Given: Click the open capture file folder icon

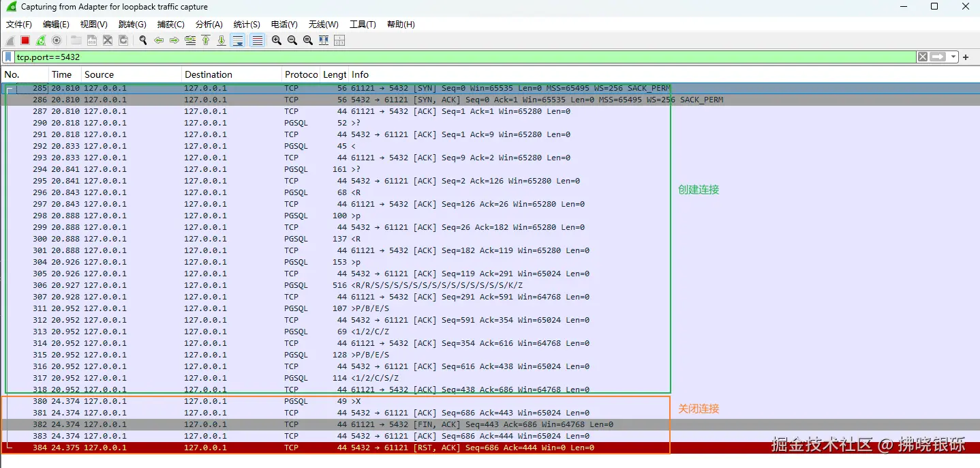Looking at the screenshot, I should [x=76, y=40].
